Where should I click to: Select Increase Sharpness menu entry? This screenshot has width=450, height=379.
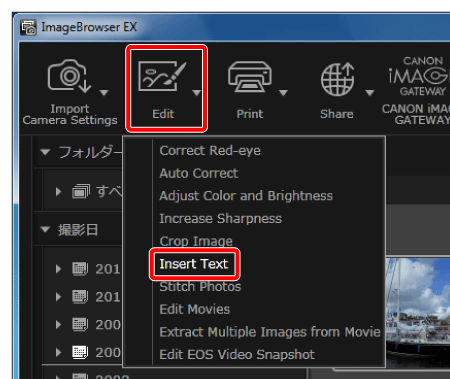coord(221,219)
